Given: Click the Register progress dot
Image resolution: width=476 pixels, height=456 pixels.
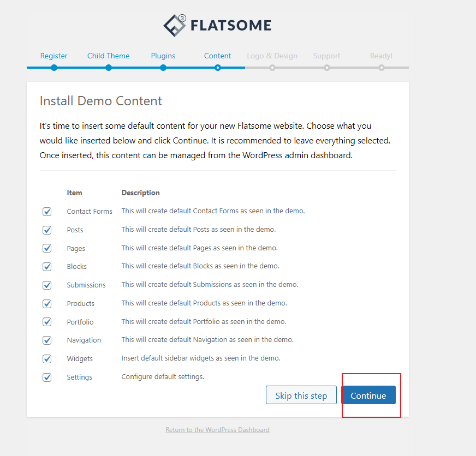Looking at the screenshot, I should tap(54, 68).
